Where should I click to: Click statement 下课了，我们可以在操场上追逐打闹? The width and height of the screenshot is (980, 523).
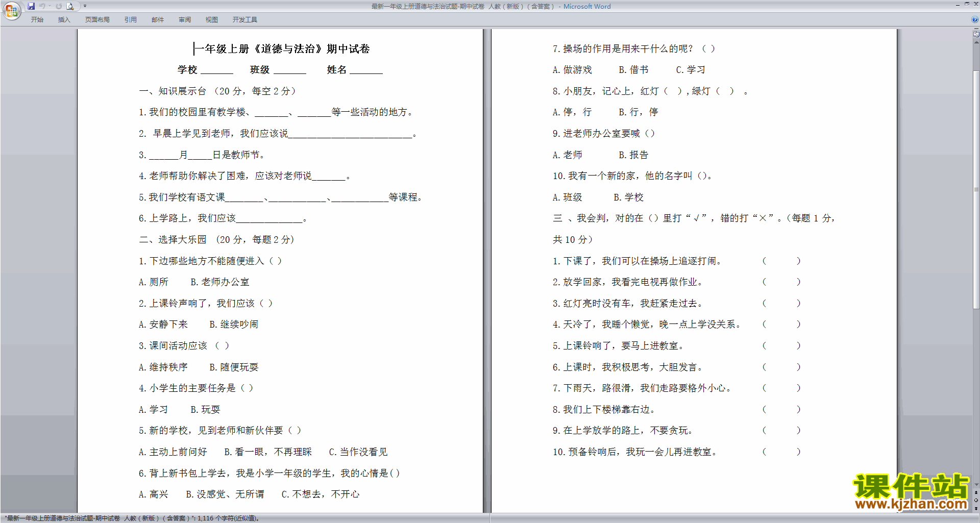pos(637,261)
